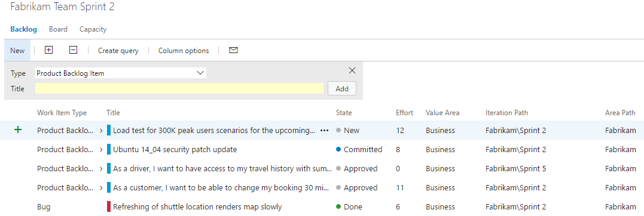Click the Value Area column header

(442, 112)
